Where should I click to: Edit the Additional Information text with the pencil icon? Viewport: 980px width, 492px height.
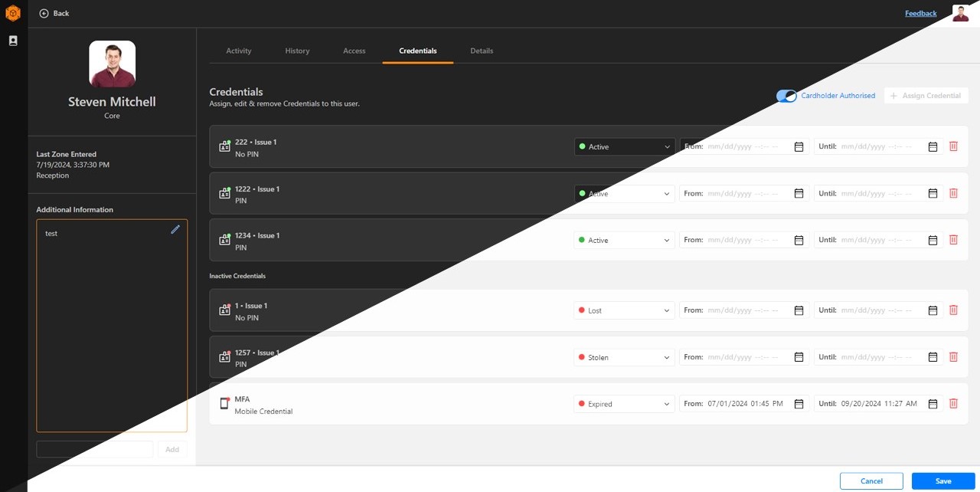pyautogui.click(x=175, y=228)
